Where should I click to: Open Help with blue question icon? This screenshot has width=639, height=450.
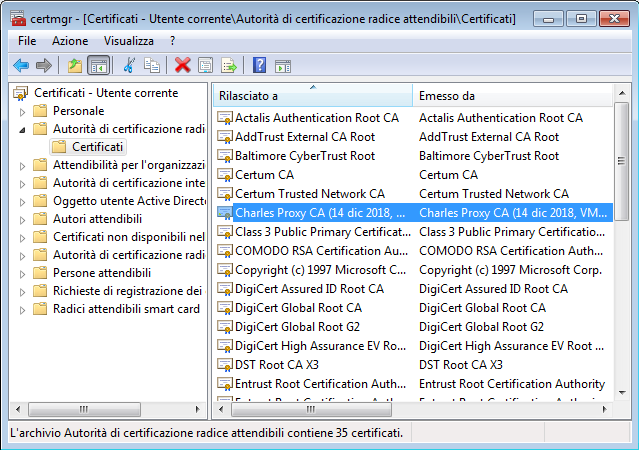point(259,65)
